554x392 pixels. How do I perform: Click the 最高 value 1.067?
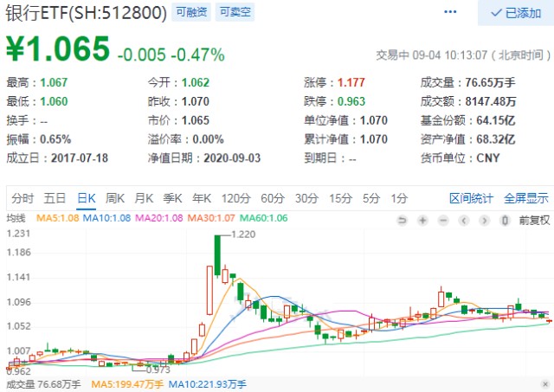[x=54, y=82]
